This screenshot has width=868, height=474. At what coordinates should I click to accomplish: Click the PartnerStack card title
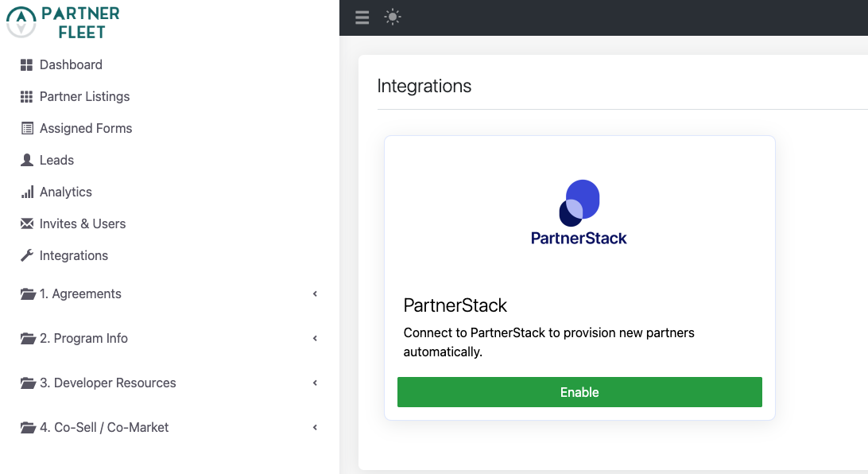click(455, 305)
